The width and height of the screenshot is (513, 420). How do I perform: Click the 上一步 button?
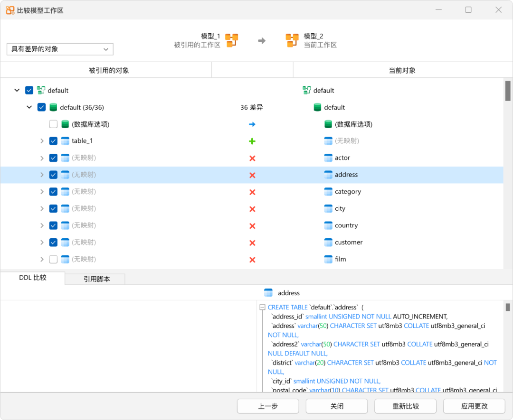pyautogui.click(x=268, y=406)
